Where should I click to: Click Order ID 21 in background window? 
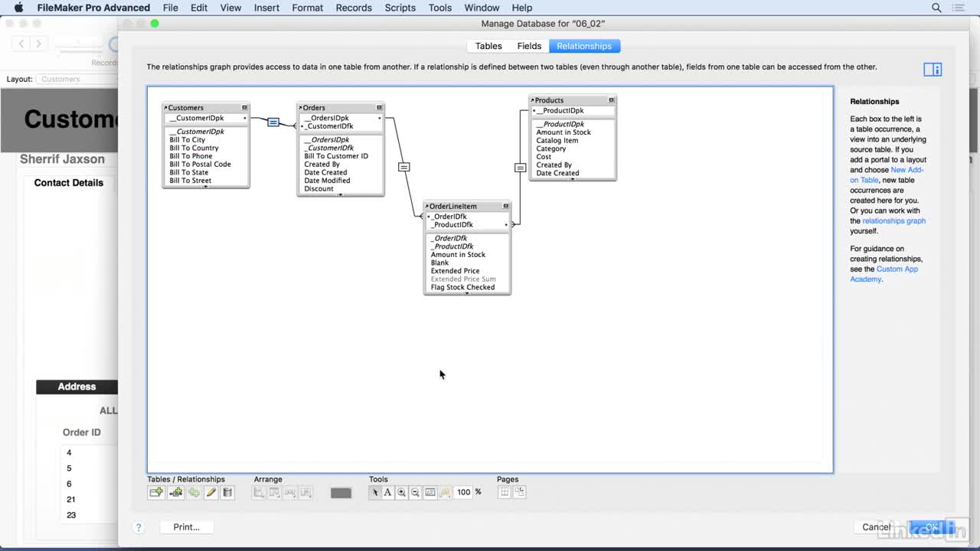pyautogui.click(x=71, y=499)
